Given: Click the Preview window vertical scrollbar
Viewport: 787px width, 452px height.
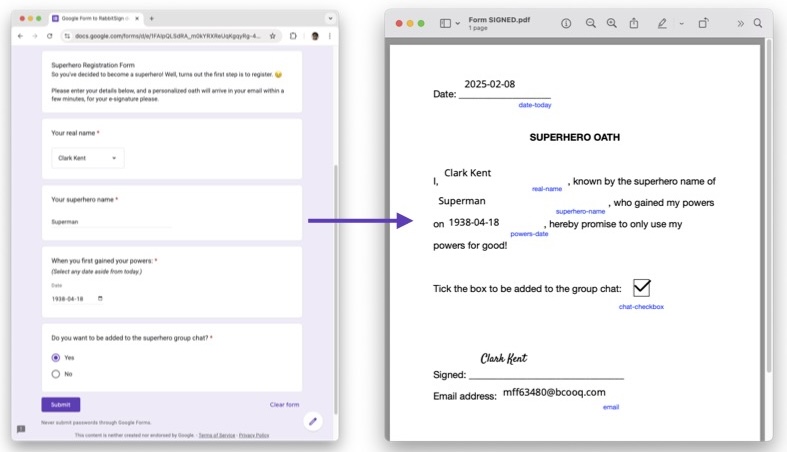Looking at the screenshot, I should (768, 206).
